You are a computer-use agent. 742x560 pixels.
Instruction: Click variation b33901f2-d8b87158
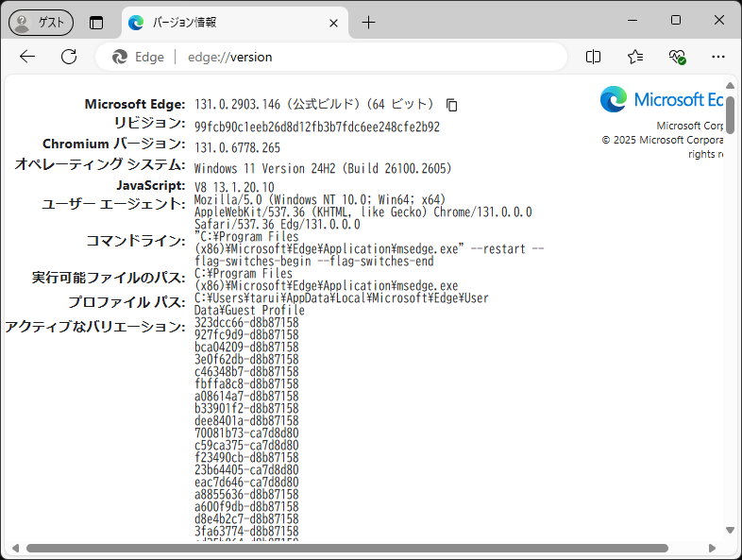click(x=246, y=409)
